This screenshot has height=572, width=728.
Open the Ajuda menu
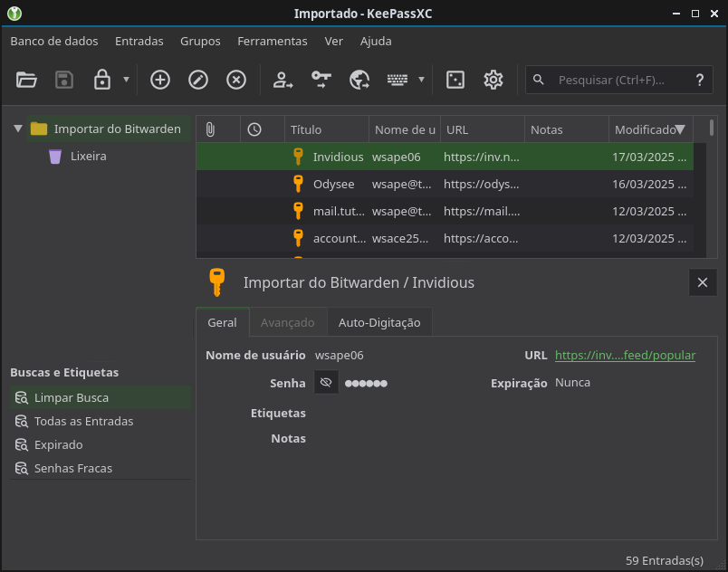click(376, 42)
